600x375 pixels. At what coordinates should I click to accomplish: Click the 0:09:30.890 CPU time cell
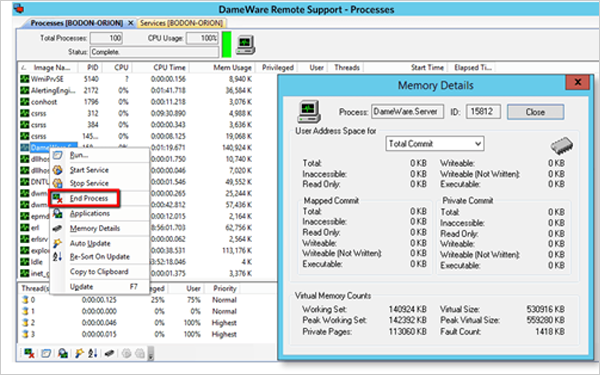coord(168,113)
